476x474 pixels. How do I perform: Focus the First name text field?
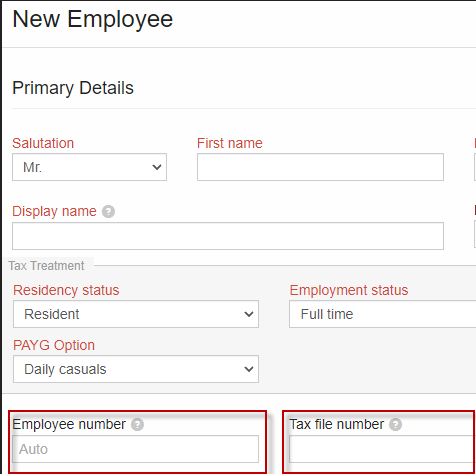[320, 167]
